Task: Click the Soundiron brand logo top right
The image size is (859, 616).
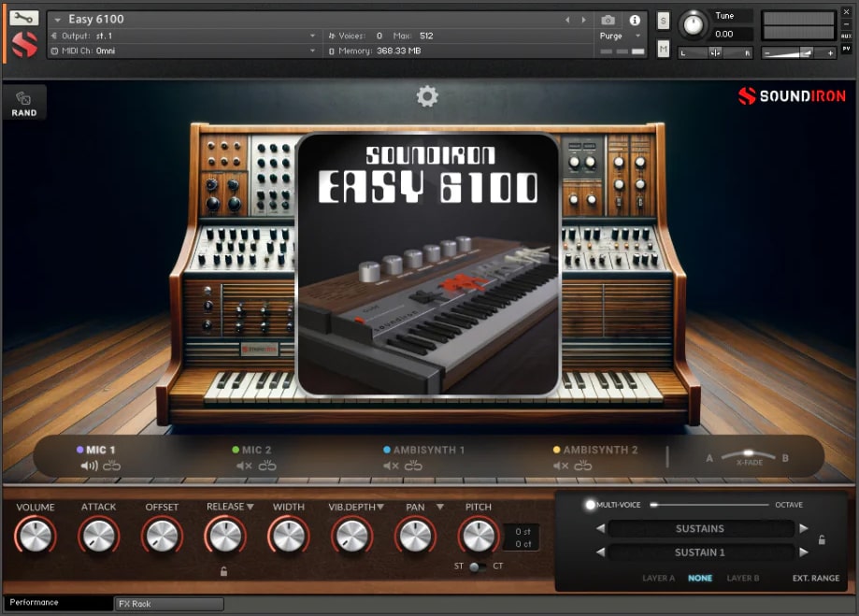Action: 792,96
